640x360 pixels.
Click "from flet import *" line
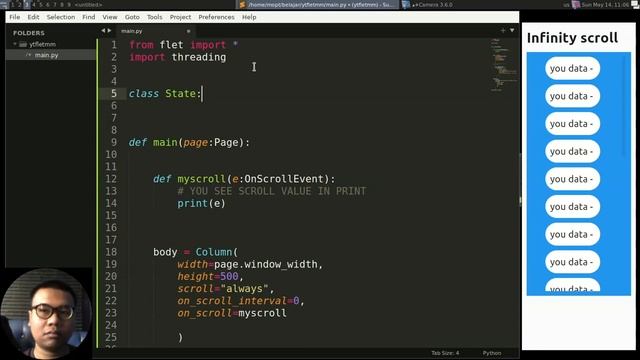(x=184, y=45)
